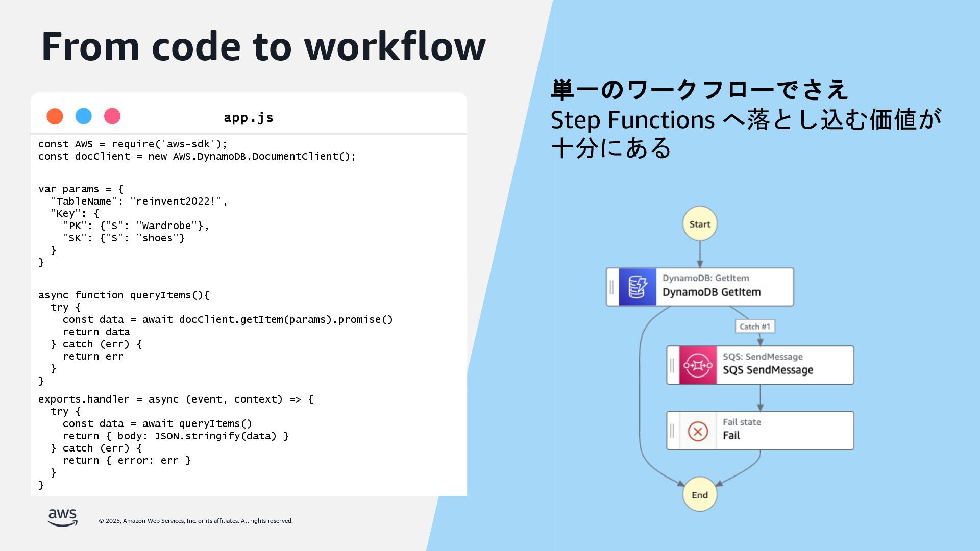This screenshot has width=980, height=551.
Task: Click the 'return data' line
Action: point(96,332)
